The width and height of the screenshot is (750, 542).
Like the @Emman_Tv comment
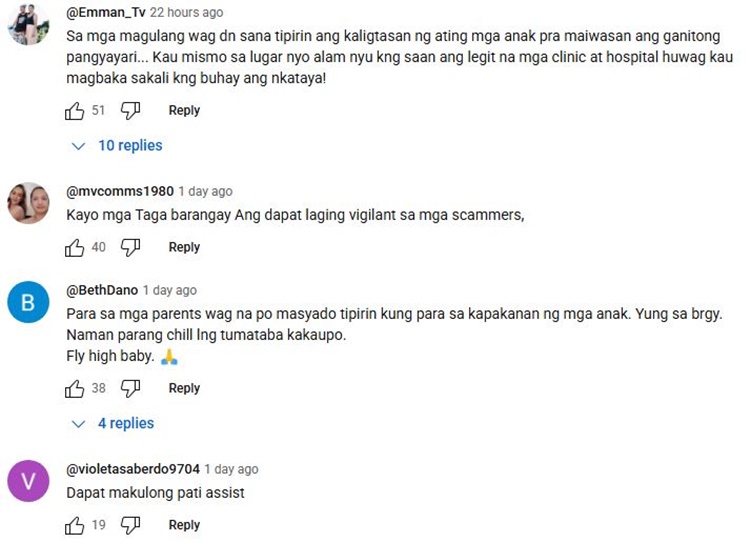(75, 111)
